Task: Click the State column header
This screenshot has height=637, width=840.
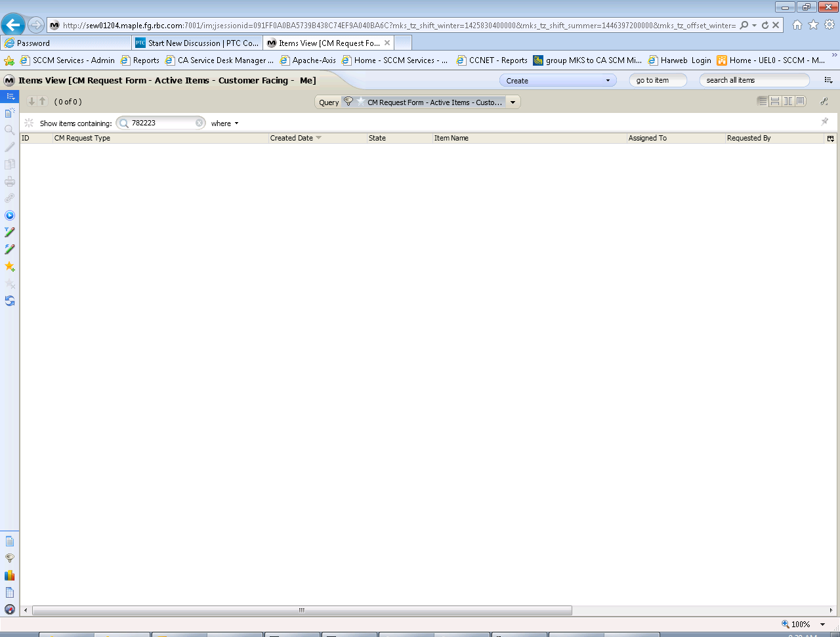Action: pyautogui.click(x=399, y=138)
